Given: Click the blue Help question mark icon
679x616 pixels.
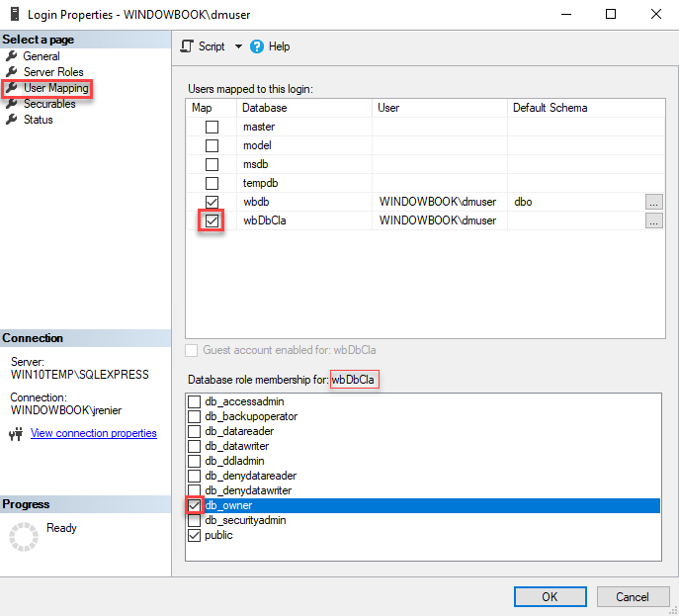Looking at the screenshot, I should (x=257, y=46).
